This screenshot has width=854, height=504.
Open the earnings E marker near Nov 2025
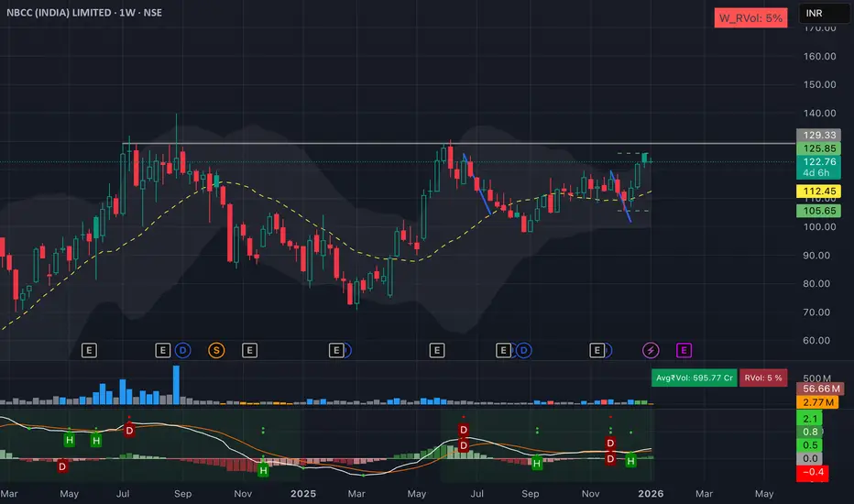coord(597,350)
